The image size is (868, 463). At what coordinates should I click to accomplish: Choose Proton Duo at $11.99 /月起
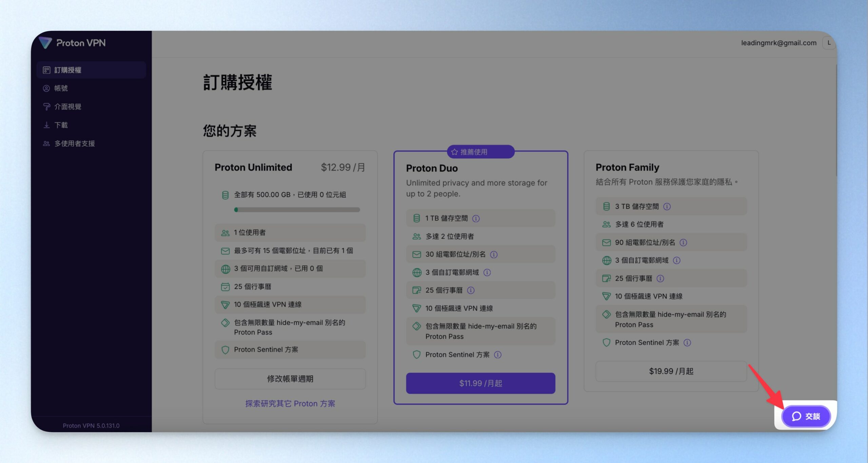point(480,383)
